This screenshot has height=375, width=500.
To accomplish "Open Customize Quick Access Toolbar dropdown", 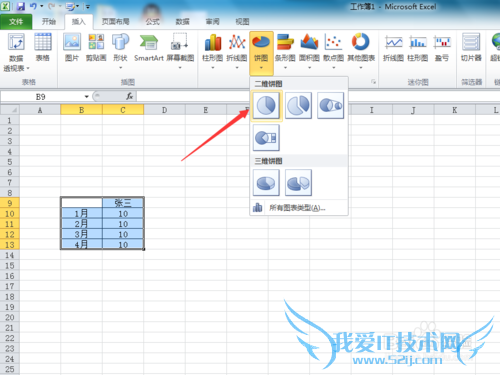I will (x=88, y=6).
